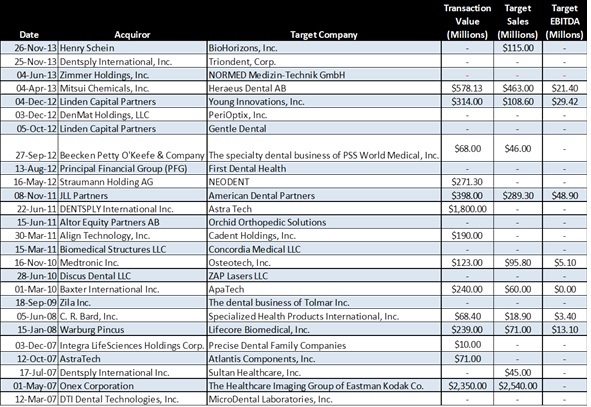The width and height of the screenshot is (591, 407).
Task: Select the '$1,800.00' transaction value cell
Action: 467,209
